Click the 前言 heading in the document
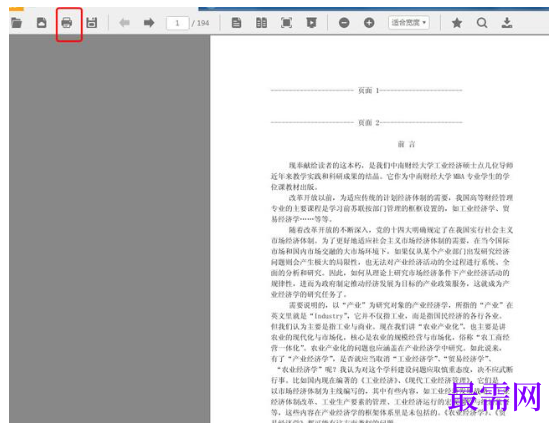 (x=406, y=144)
